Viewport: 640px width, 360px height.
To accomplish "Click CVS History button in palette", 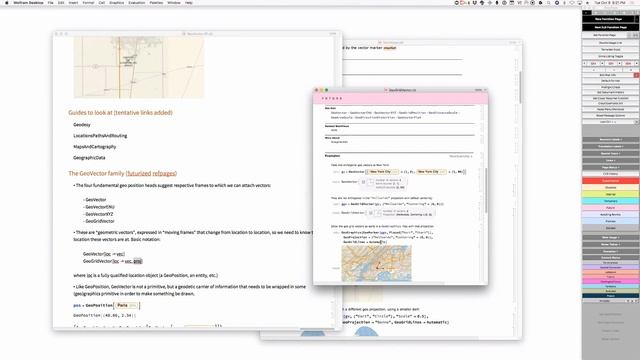I will point(611,174).
